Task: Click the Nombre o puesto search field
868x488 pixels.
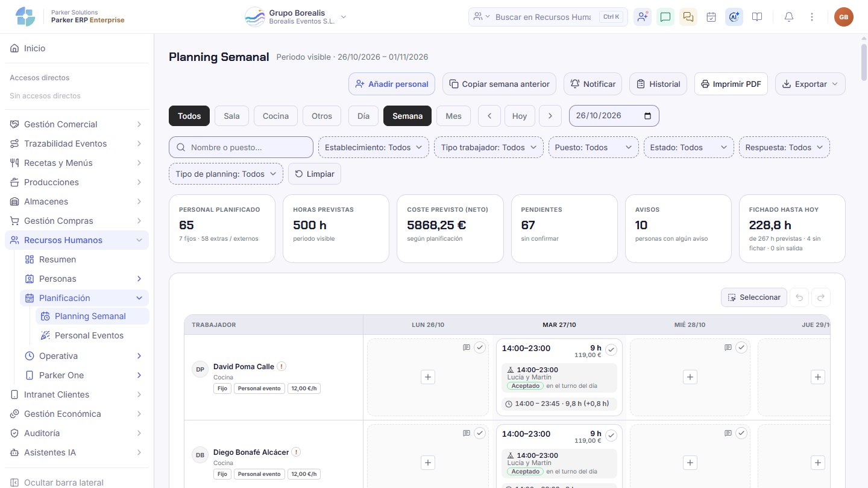Action: [x=241, y=147]
